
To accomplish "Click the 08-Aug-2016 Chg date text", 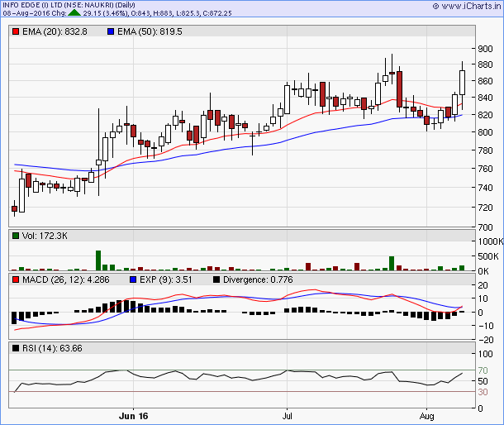I will 35,13.
